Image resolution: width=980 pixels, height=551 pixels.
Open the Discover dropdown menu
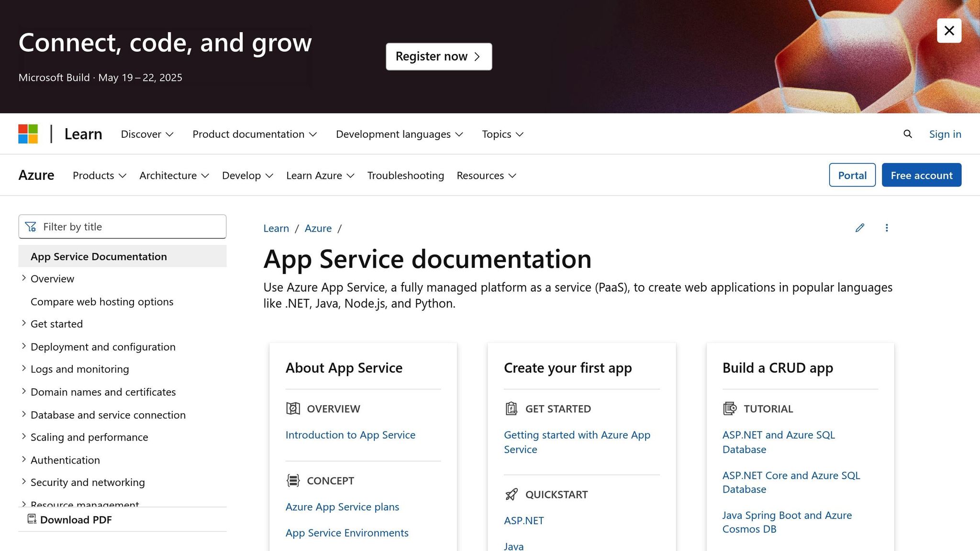click(x=147, y=134)
